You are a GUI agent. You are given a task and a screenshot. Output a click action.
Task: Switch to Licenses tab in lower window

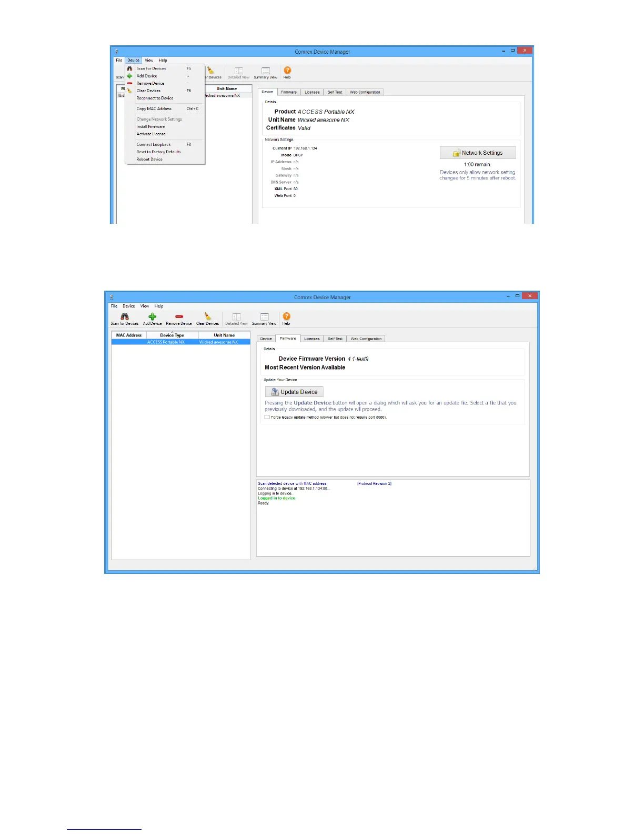coord(312,339)
